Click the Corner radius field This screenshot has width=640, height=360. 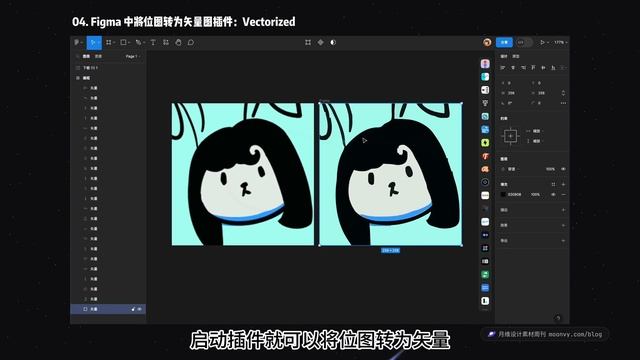[x=544, y=103]
